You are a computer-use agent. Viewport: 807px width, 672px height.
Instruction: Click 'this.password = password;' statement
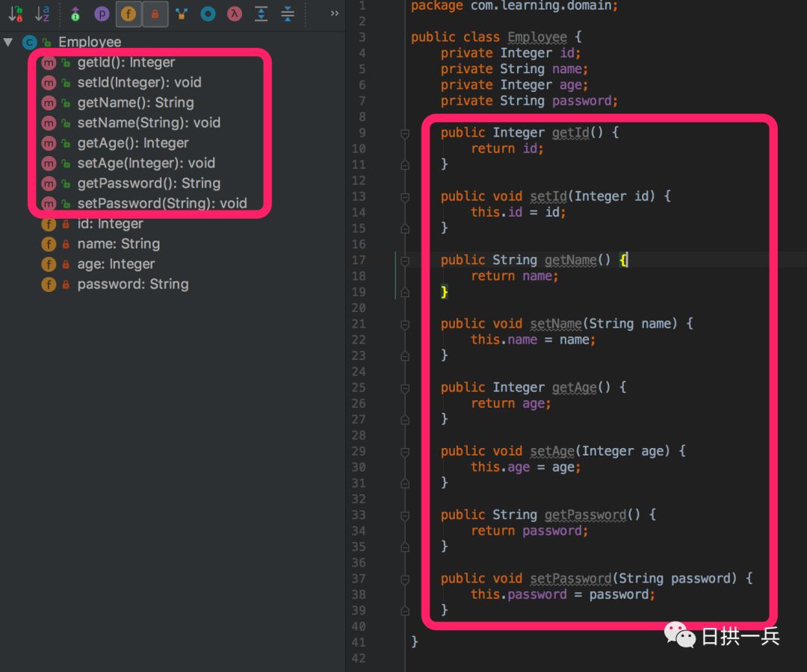click(x=563, y=595)
